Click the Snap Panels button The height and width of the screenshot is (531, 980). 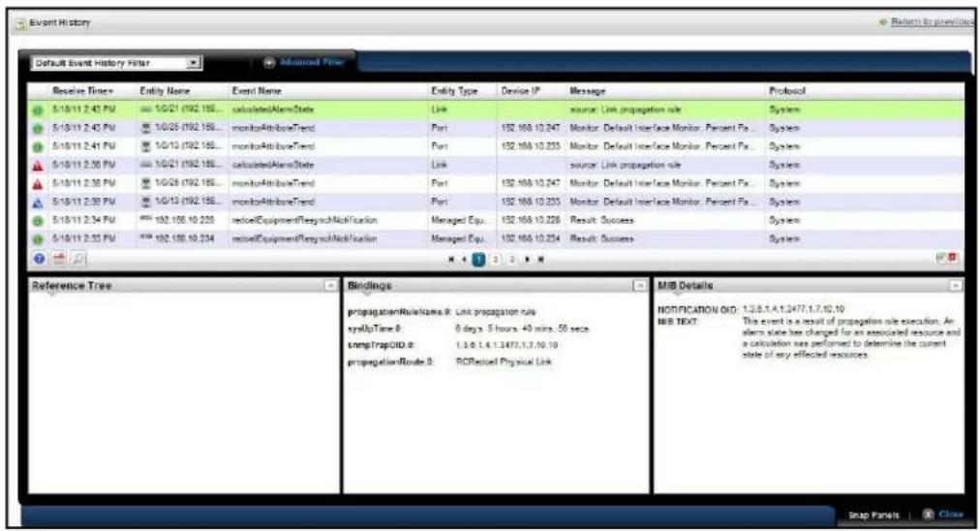point(873,515)
